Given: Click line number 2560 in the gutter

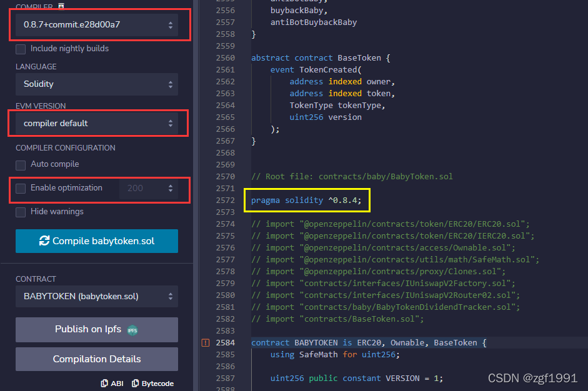Looking at the screenshot, I should 225,57.
